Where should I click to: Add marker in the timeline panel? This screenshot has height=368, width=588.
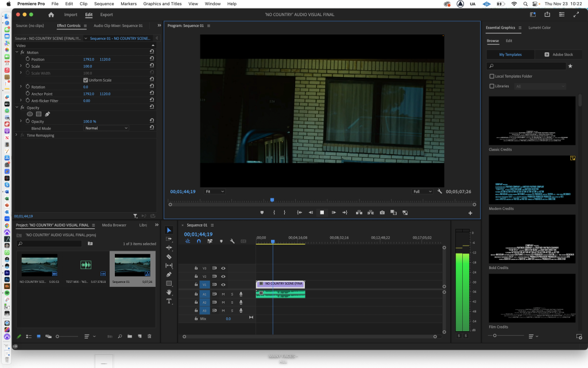(221, 241)
